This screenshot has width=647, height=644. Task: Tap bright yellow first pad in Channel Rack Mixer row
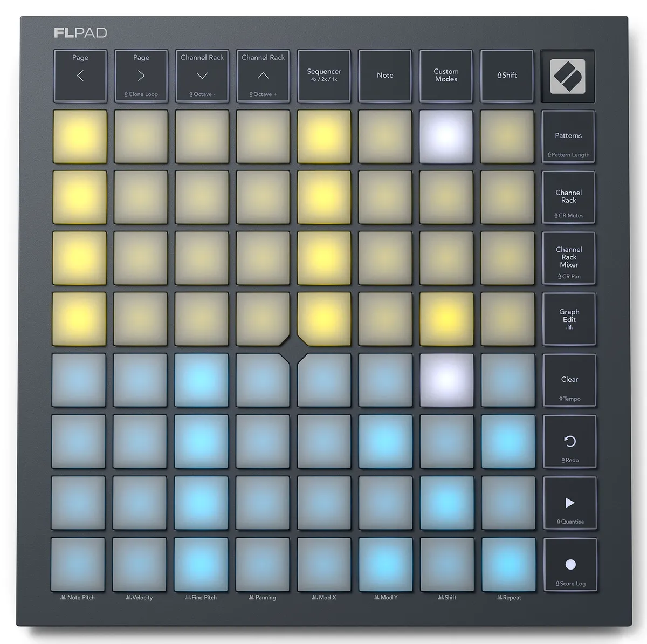(x=79, y=258)
